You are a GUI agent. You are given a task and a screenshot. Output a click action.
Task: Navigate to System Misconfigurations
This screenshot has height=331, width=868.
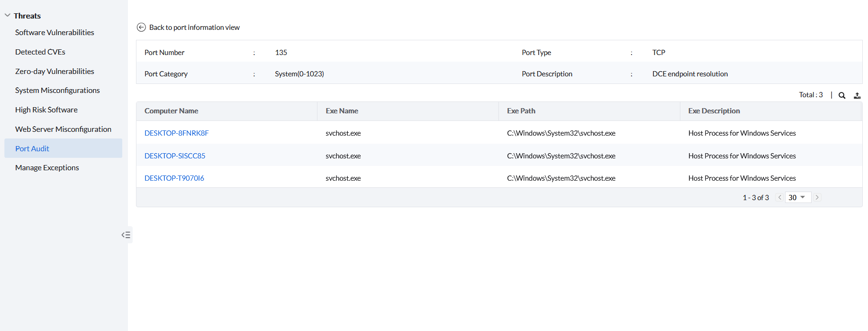point(57,90)
